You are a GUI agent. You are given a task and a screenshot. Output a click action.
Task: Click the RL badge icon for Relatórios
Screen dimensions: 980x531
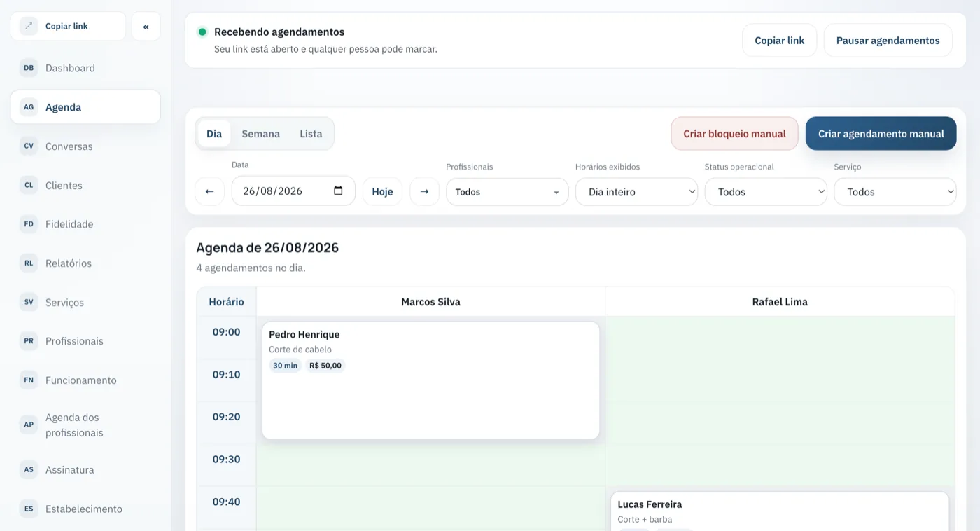coord(29,263)
